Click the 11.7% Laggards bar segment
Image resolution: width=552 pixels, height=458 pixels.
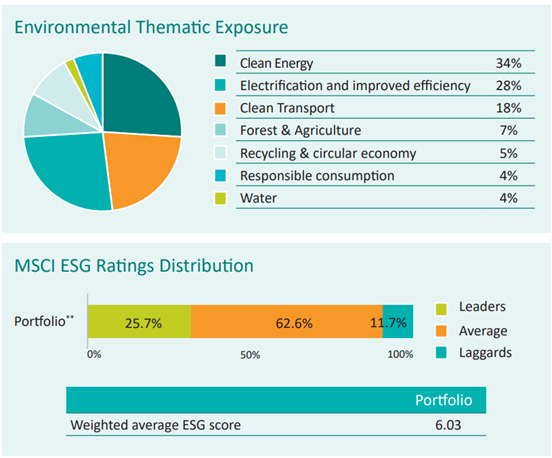click(x=398, y=322)
